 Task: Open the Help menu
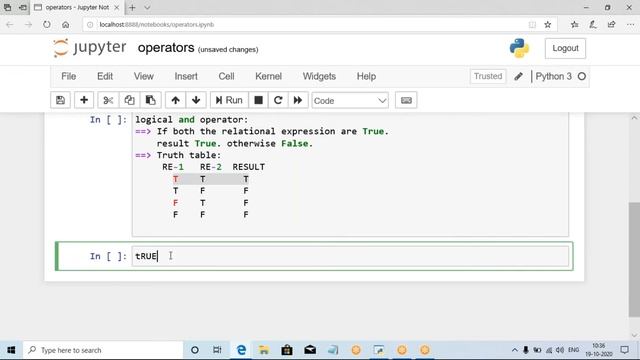point(366,76)
